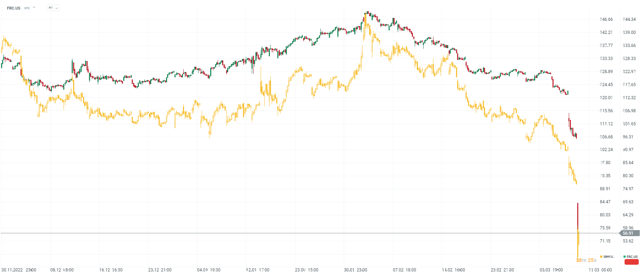The height and width of the screenshot is (276, 644).
Task: Click the 84.47 left price axis label
Action: coord(605,202)
